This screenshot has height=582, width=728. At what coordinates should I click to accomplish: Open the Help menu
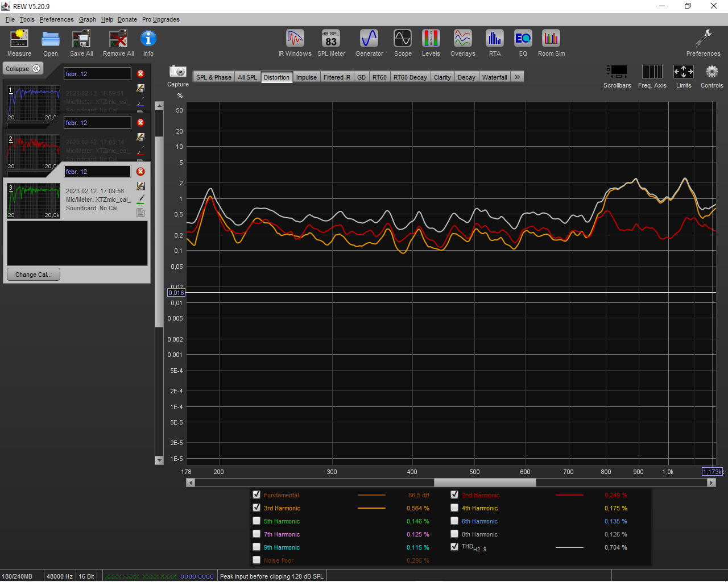[x=107, y=19]
